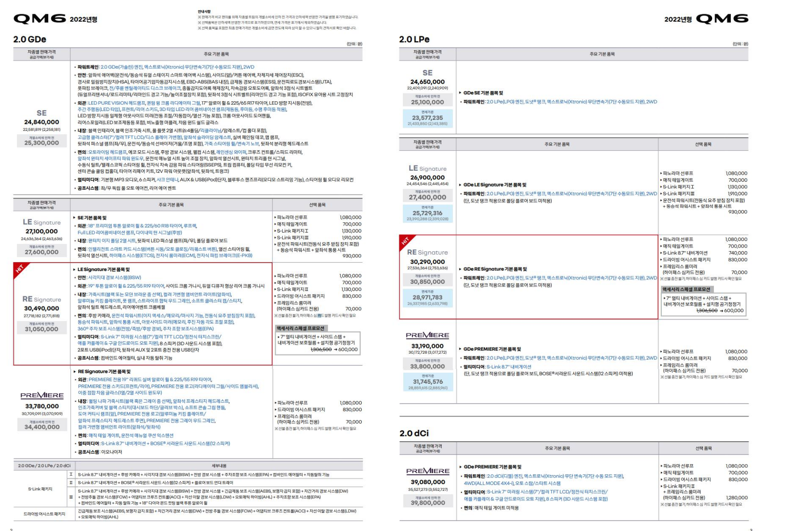
Task: Select the '2.0 GDe' section heading
Action: (x=30, y=39)
